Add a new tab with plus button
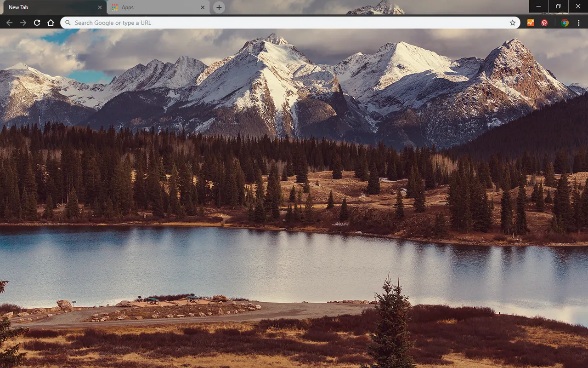 click(219, 7)
